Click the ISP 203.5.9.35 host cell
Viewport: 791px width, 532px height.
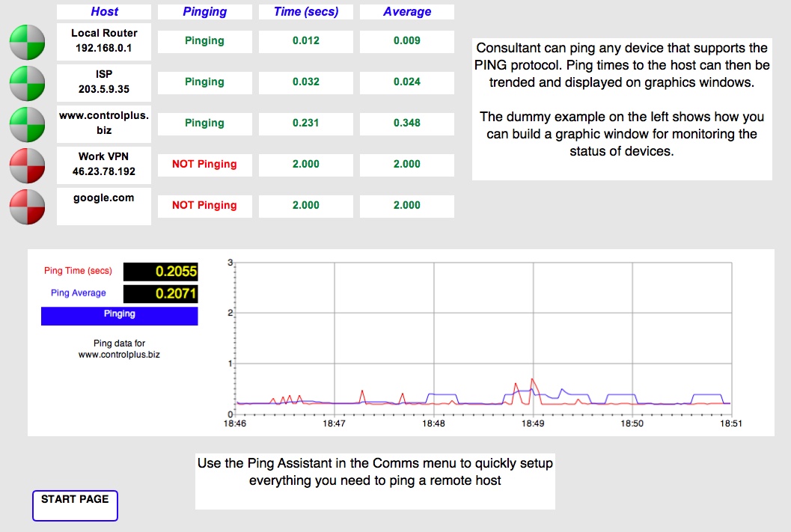click(x=104, y=82)
